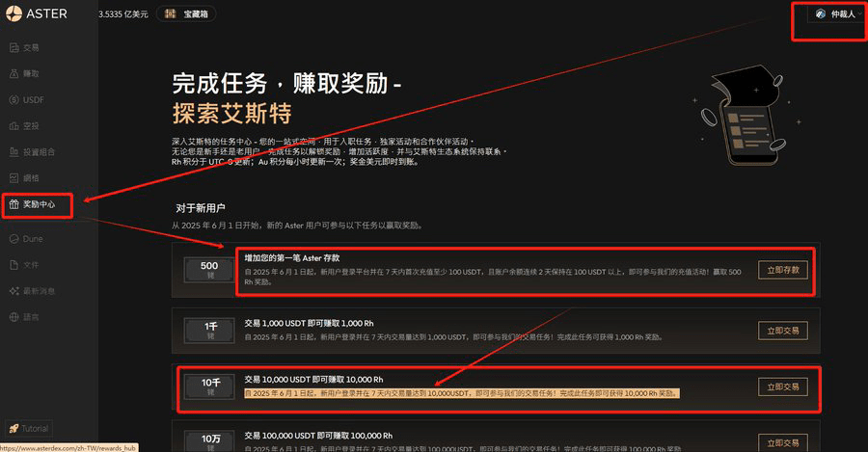Click the 1千 reward badge
868x452 pixels.
tap(208, 331)
